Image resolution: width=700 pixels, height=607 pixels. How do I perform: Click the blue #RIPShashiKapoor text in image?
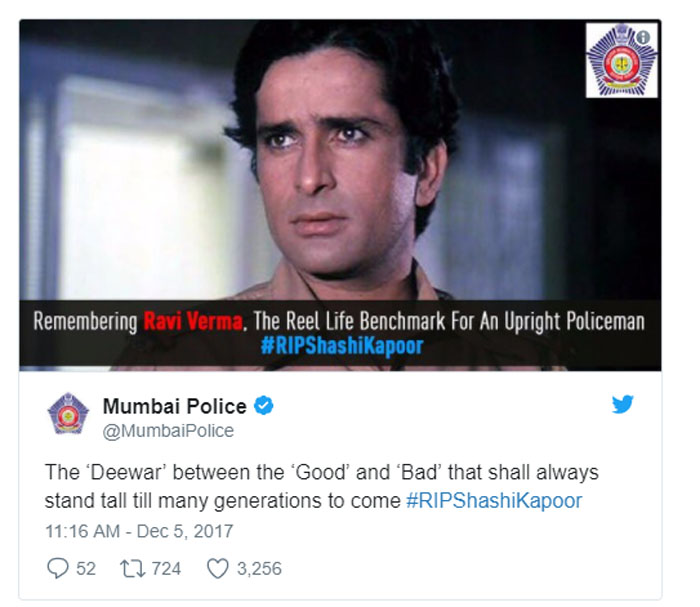(342, 346)
